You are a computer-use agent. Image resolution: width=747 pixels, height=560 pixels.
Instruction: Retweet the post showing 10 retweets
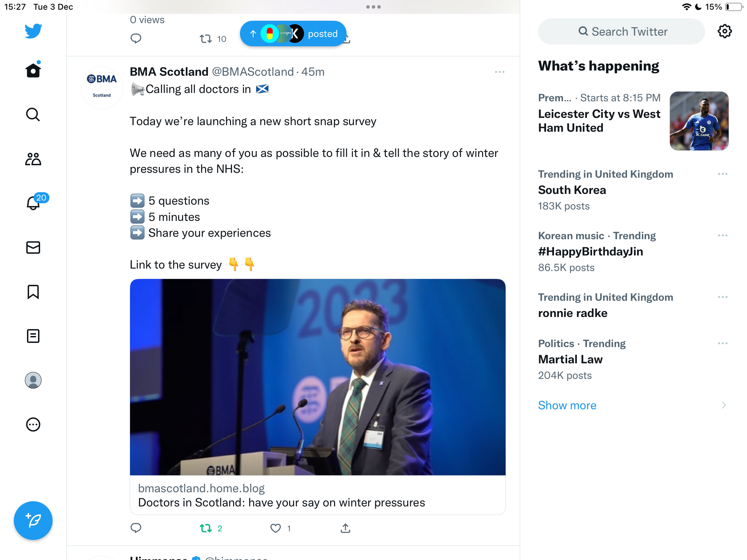click(206, 39)
